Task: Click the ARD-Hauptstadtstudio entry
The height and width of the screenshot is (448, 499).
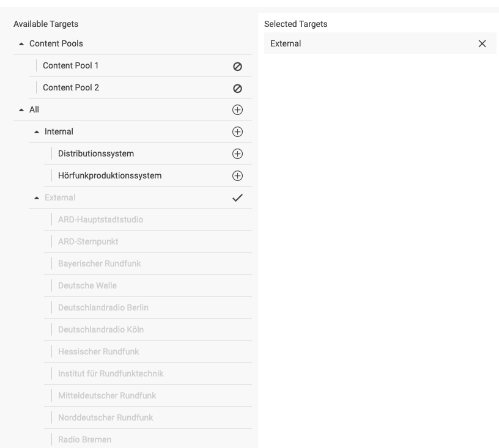Action: (100, 219)
